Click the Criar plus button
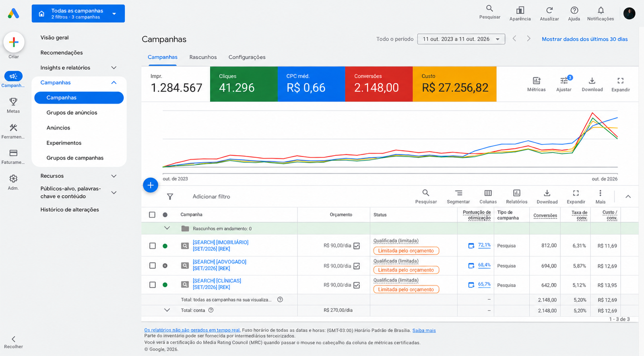This screenshot has height=356, width=644. (x=14, y=42)
